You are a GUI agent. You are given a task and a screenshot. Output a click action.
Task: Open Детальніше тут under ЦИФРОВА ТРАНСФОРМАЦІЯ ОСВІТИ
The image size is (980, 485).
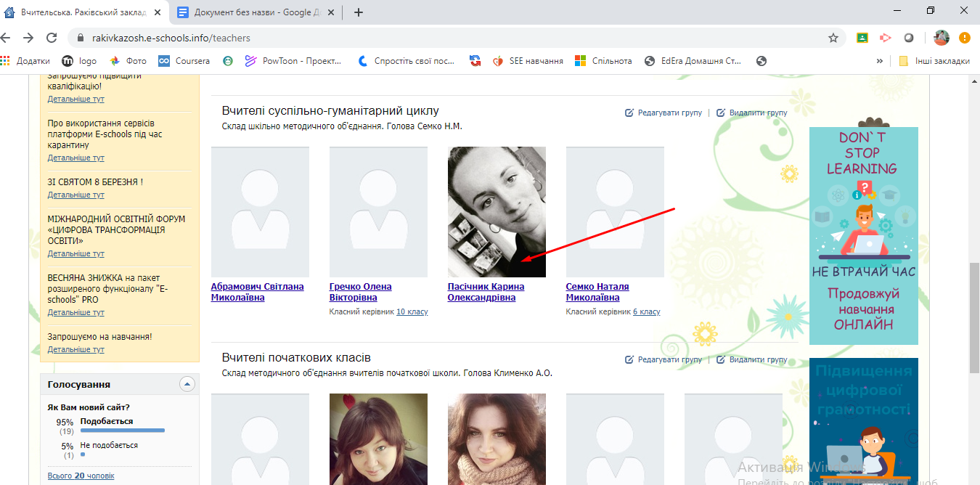click(75, 253)
